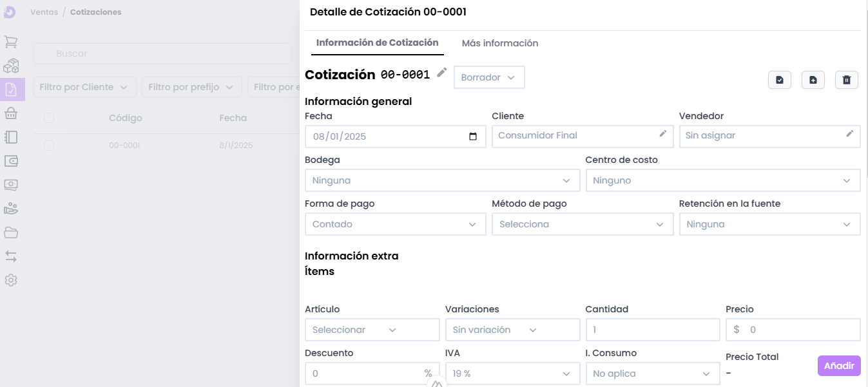Click the trash icon to delete the quotation
868x387 pixels.
(846, 80)
